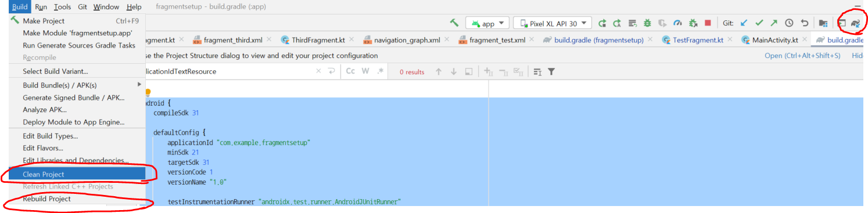Switch to MainActivity.kt tab
The image size is (868, 213).
[779, 40]
